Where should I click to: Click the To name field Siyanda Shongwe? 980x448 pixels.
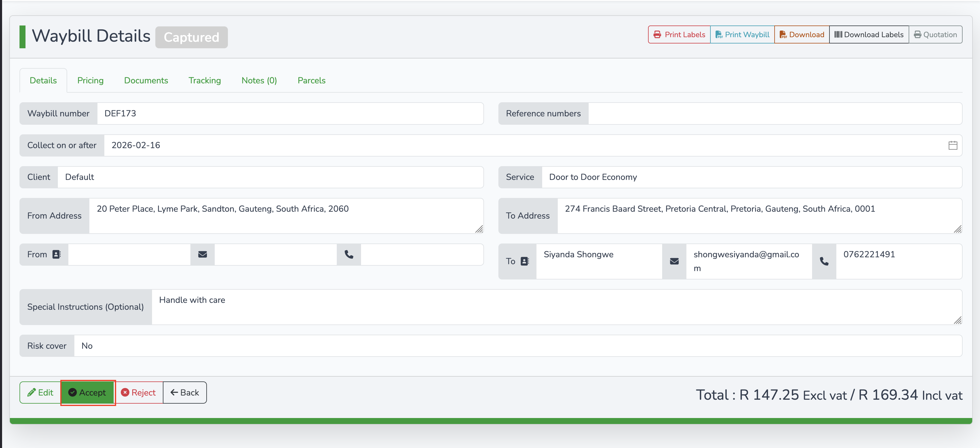pos(599,261)
